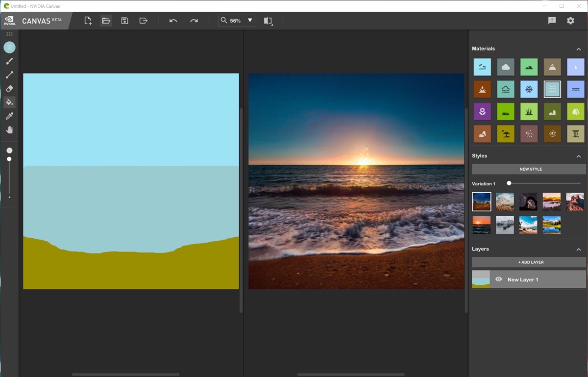Click the Undo arrow
The image size is (588, 377).
(x=173, y=21)
